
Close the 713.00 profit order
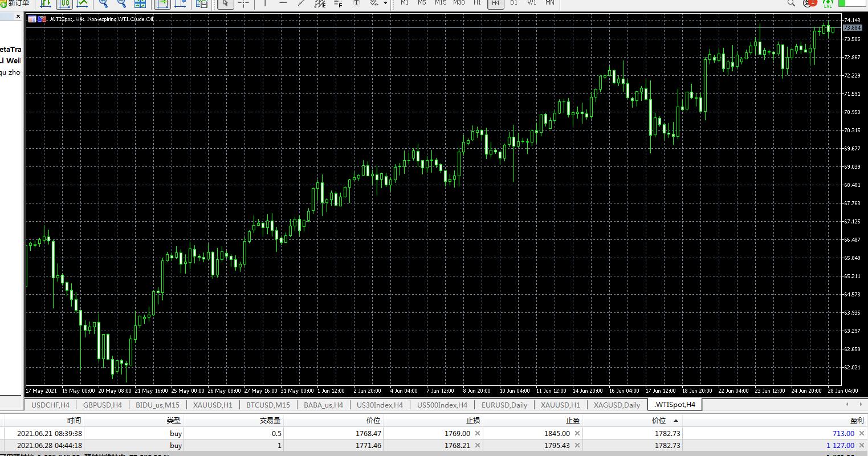(861, 434)
